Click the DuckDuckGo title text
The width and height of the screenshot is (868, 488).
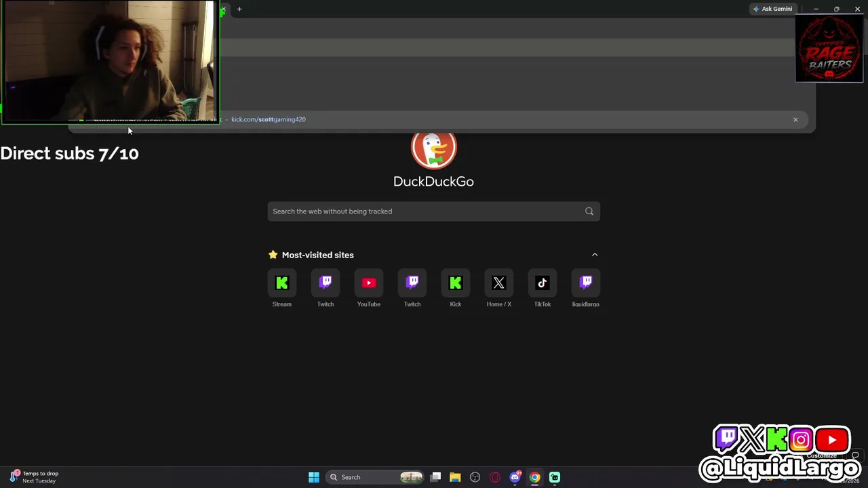(x=434, y=182)
